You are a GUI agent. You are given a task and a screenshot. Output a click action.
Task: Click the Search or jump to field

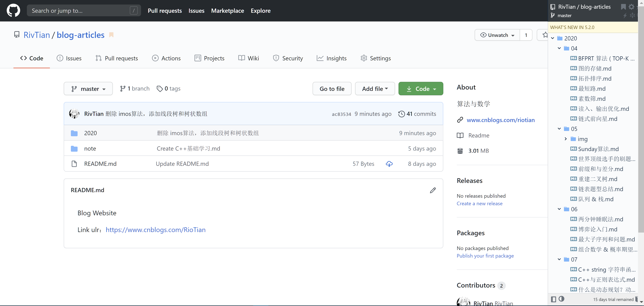[84, 11]
